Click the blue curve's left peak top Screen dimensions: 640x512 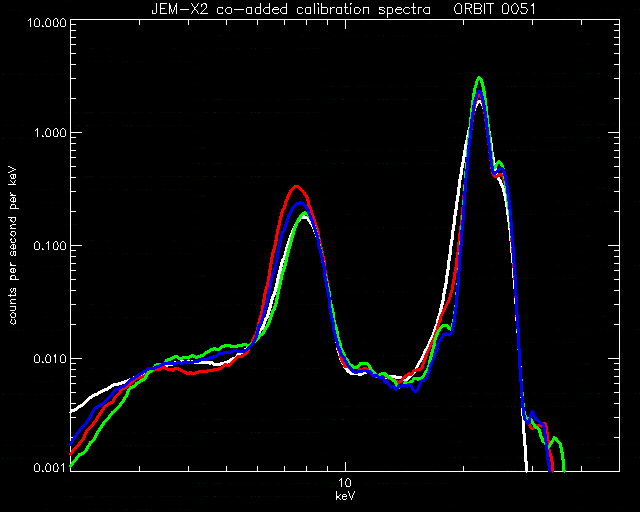tap(300, 203)
